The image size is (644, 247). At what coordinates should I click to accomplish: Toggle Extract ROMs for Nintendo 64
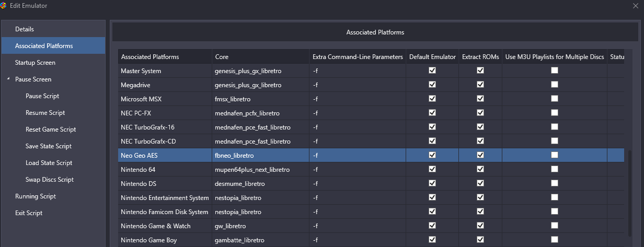[480, 169]
